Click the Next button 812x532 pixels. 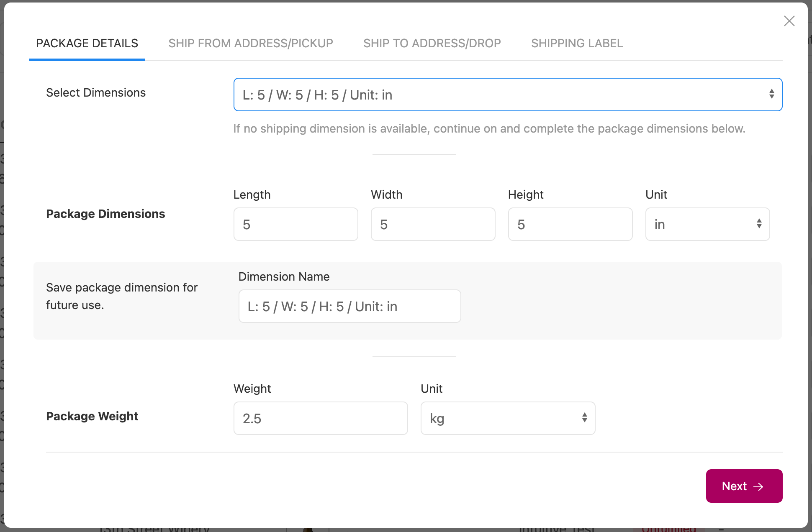click(x=744, y=486)
